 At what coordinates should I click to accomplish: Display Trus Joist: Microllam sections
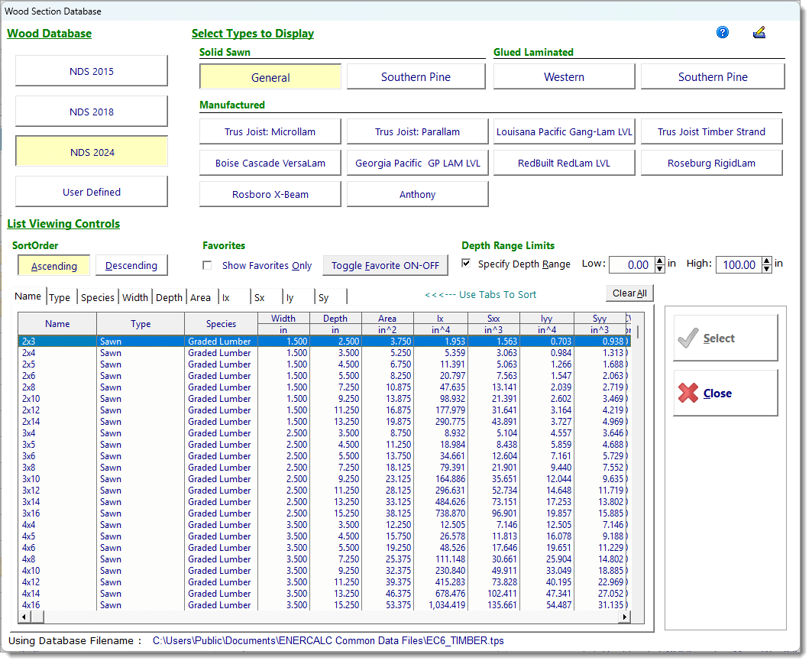pyautogui.click(x=270, y=131)
